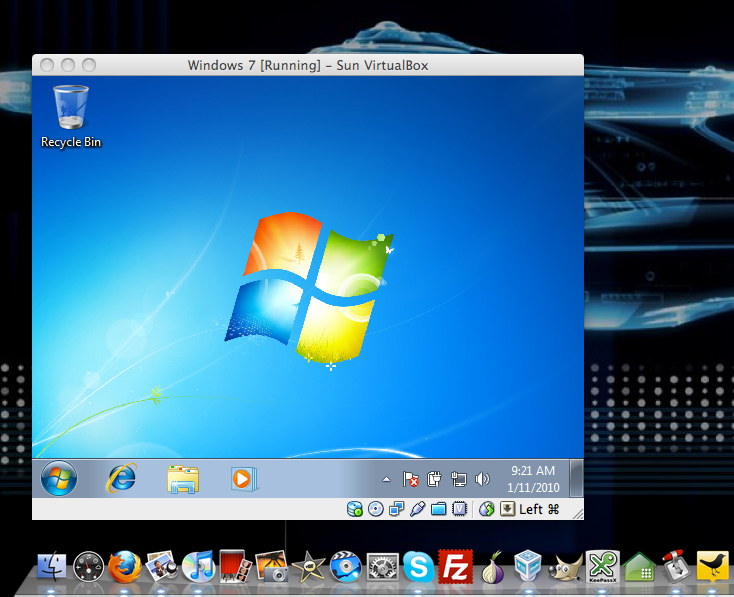The width and height of the screenshot is (734, 597).
Task: Click the Left ⌘ host key label
Action: coord(539,509)
